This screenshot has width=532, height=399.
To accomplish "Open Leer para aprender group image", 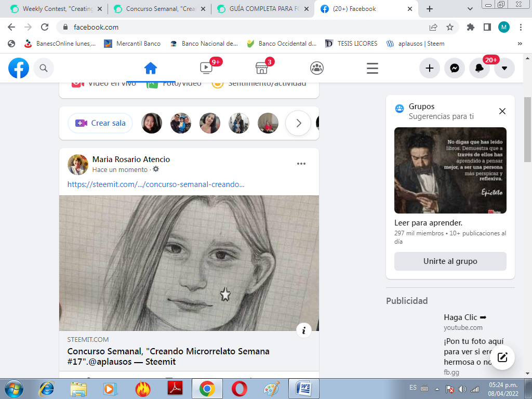I will coord(450,170).
